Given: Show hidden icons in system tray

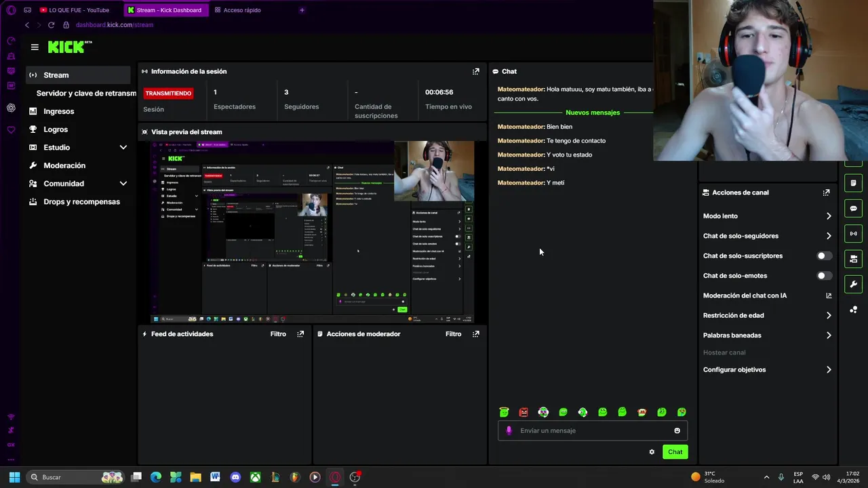Looking at the screenshot, I should [766, 477].
